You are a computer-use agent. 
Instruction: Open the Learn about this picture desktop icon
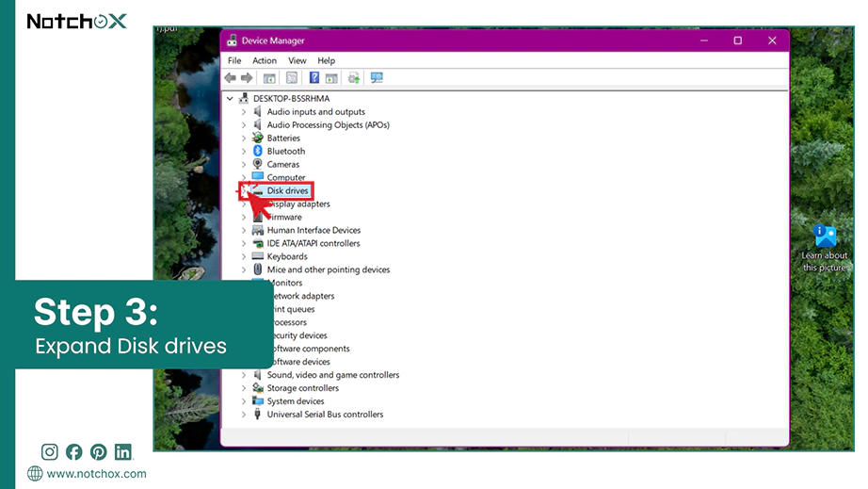pyautogui.click(x=825, y=247)
